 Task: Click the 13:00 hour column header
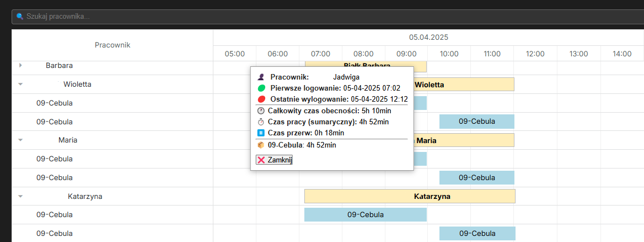tap(578, 54)
